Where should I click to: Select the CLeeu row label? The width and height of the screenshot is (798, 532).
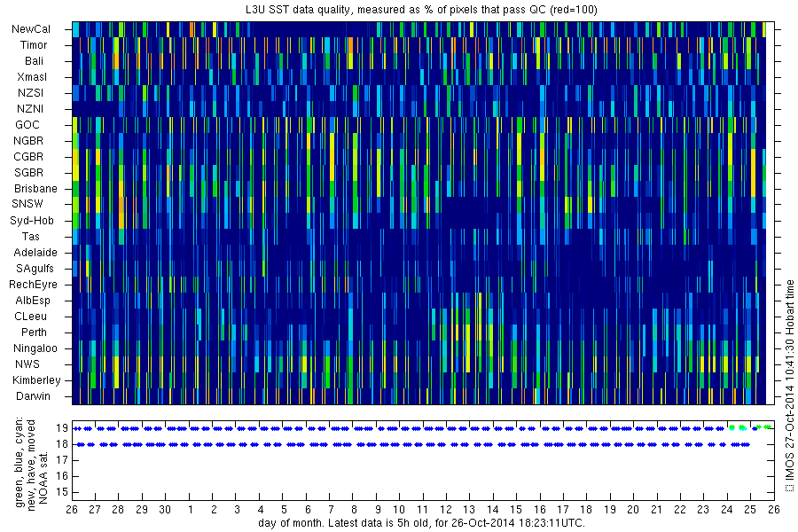point(30,317)
